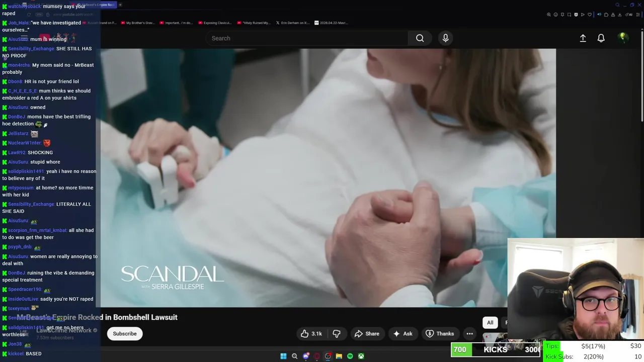The width and height of the screenshot is (644, 362).
Task: Click the page scrollbar on the right
Action: pyautogui.click(x=641, y=75)
